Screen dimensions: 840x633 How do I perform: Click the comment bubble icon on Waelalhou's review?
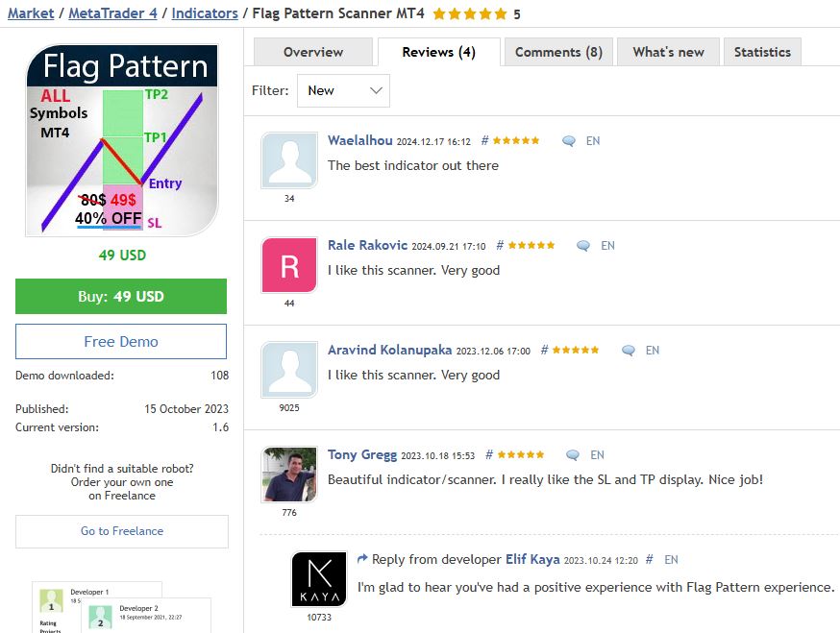point(568,141)
